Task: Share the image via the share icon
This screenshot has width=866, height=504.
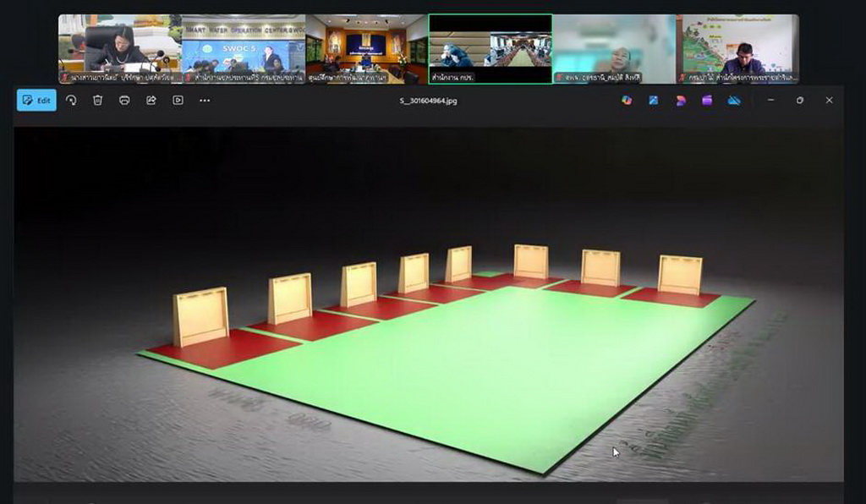Action: tap(151, 100)
